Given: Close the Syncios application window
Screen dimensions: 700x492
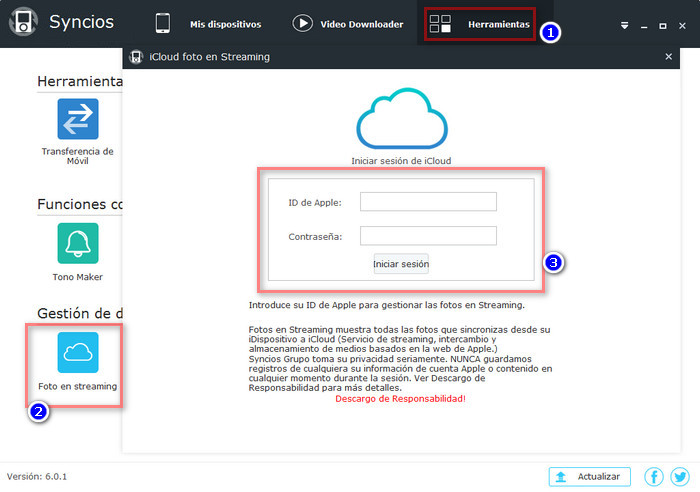Looking at the screenshot, I should pyautogui.click(x=682, y=25).
